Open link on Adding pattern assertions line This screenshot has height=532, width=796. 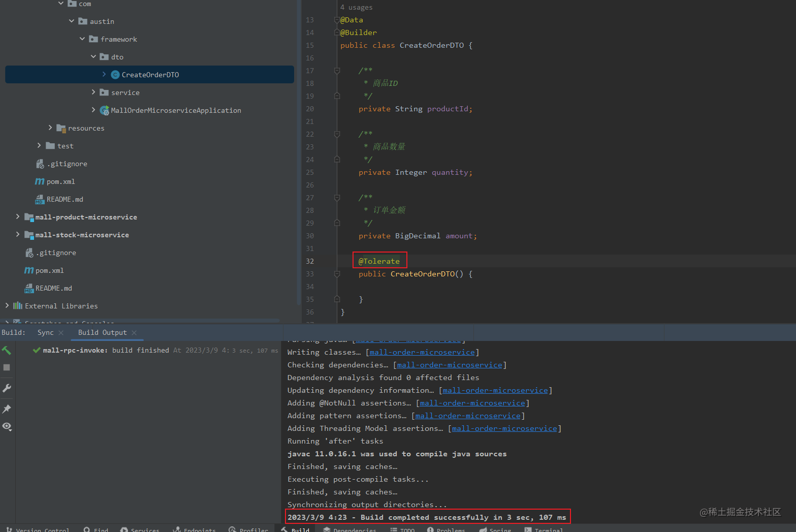point(468,416)
